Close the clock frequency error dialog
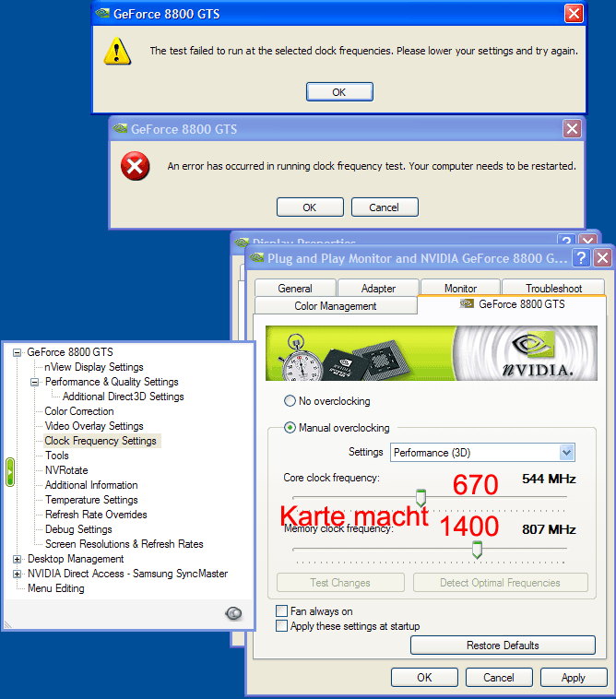This screenshot has width=616, height=699. pos(572,129)
